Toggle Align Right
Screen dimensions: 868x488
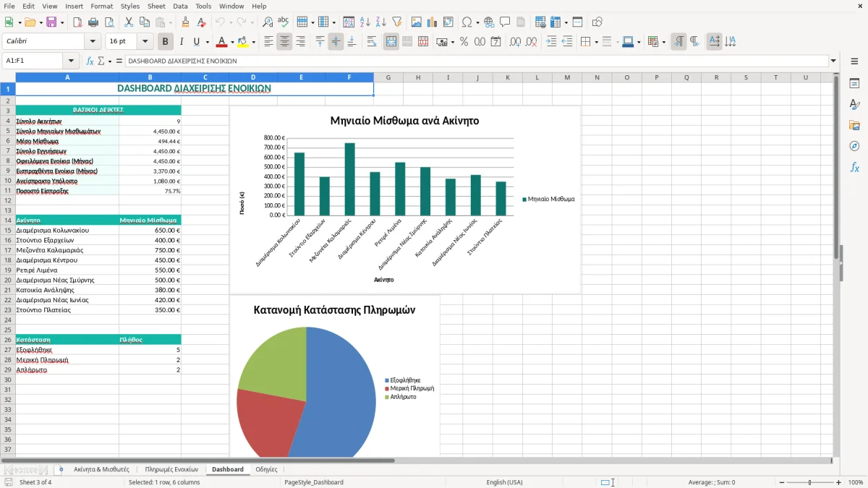(300, 42)
